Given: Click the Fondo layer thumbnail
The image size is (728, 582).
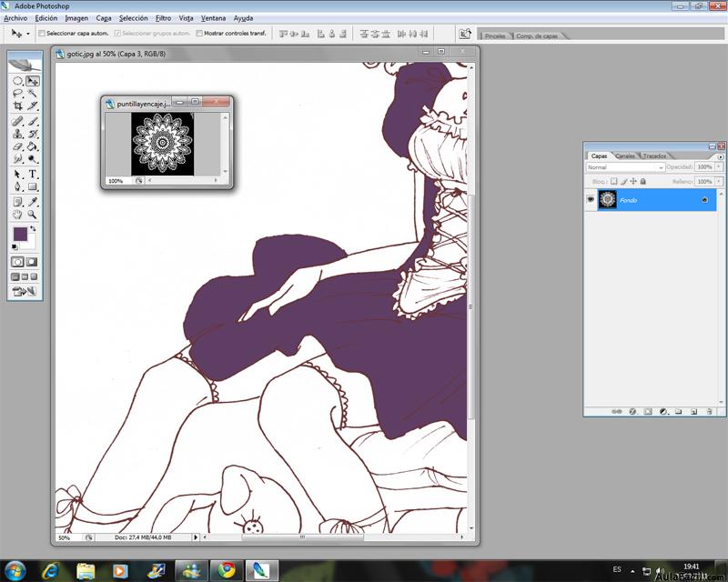Looking at the screenshot, I should (607, 199).
